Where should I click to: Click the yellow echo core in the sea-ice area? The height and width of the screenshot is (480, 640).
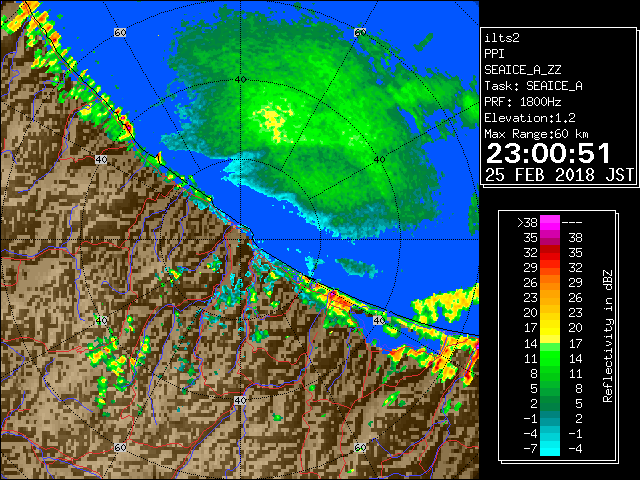272,119
